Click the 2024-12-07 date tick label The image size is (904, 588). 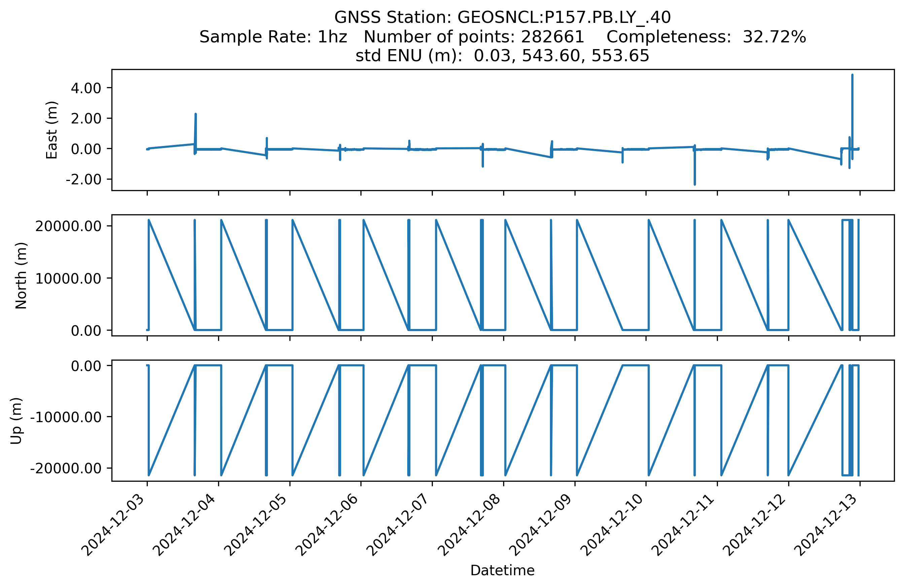(x=399, y=526)
